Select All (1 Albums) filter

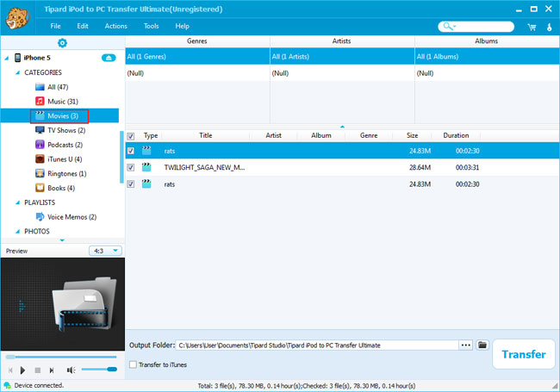[487, 56]
